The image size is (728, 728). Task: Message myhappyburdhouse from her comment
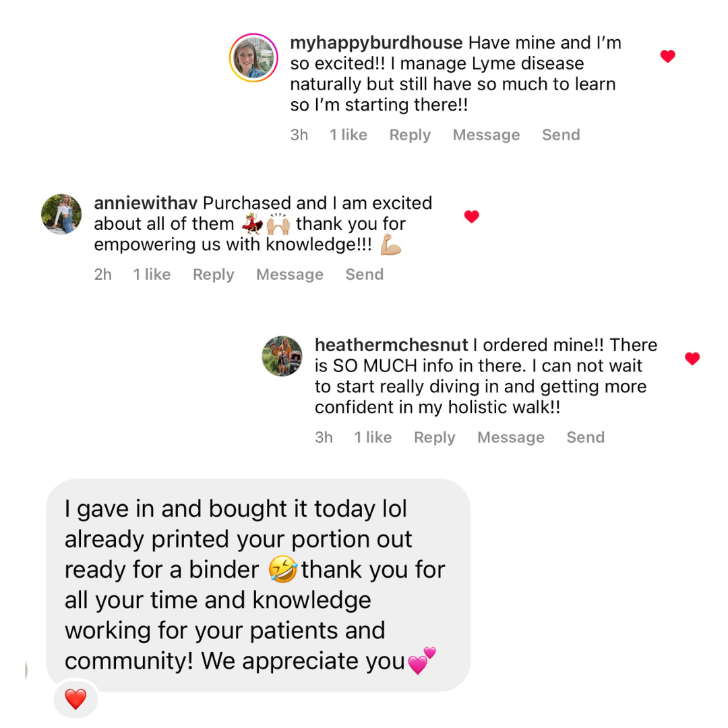click(486, 135)
